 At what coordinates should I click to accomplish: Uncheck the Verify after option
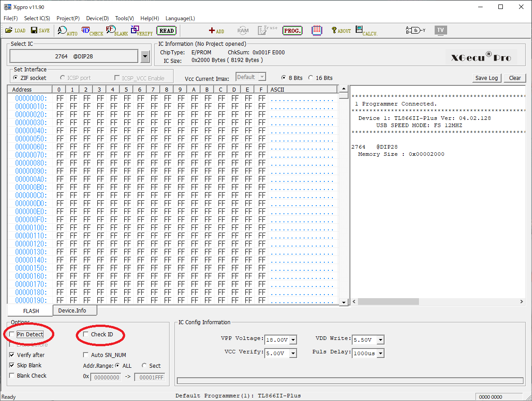12,355
